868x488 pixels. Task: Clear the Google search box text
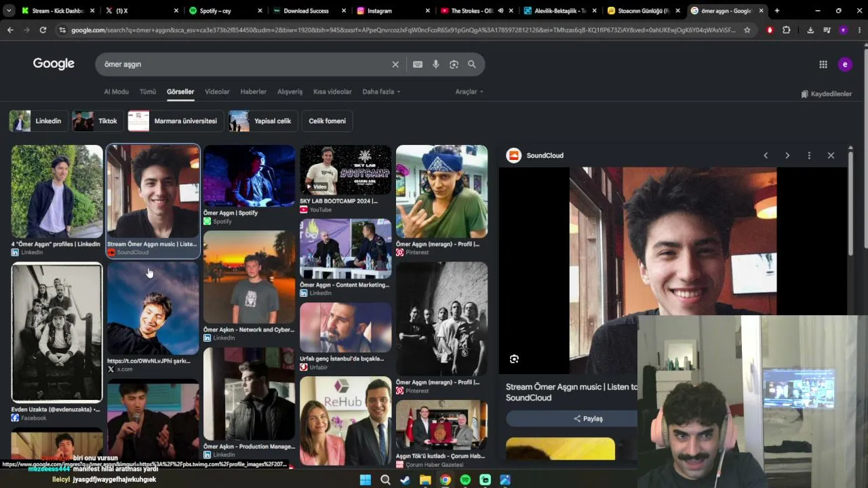[x=395, y=64]
